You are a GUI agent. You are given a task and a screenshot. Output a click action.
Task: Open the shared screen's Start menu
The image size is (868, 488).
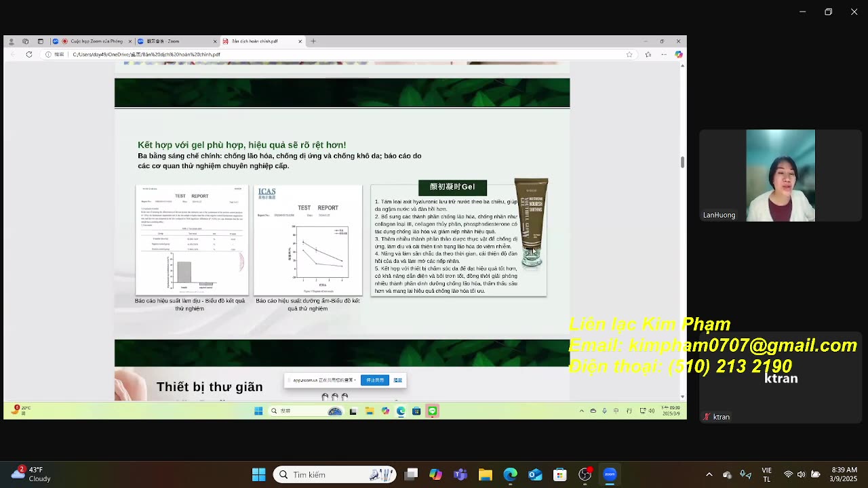click(258, 411)
